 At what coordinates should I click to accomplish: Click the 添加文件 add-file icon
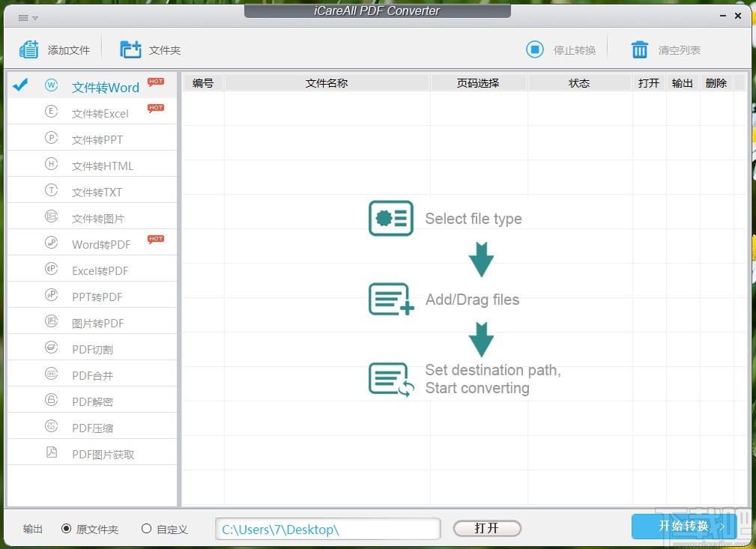click(29, 49)
